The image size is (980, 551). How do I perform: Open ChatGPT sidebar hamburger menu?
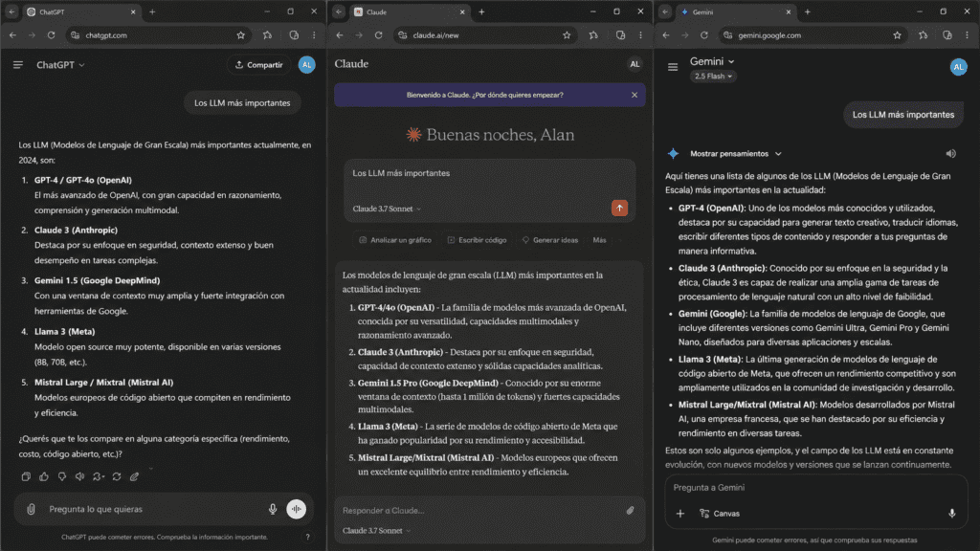tap(18, 65)
